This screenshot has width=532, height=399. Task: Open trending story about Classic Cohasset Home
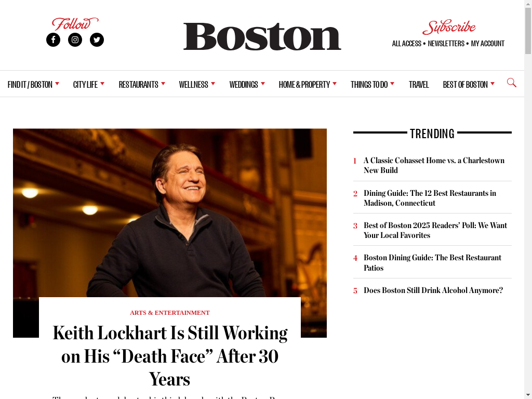pos(434,165)
